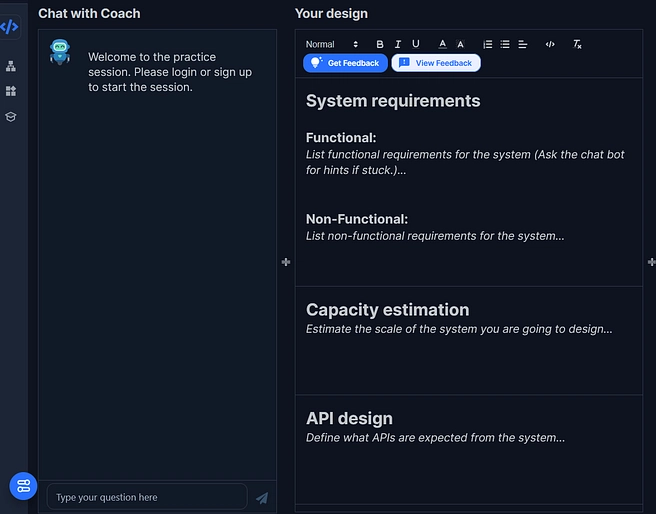
Task: Insert a code block
Action: [x=550, y=44]
